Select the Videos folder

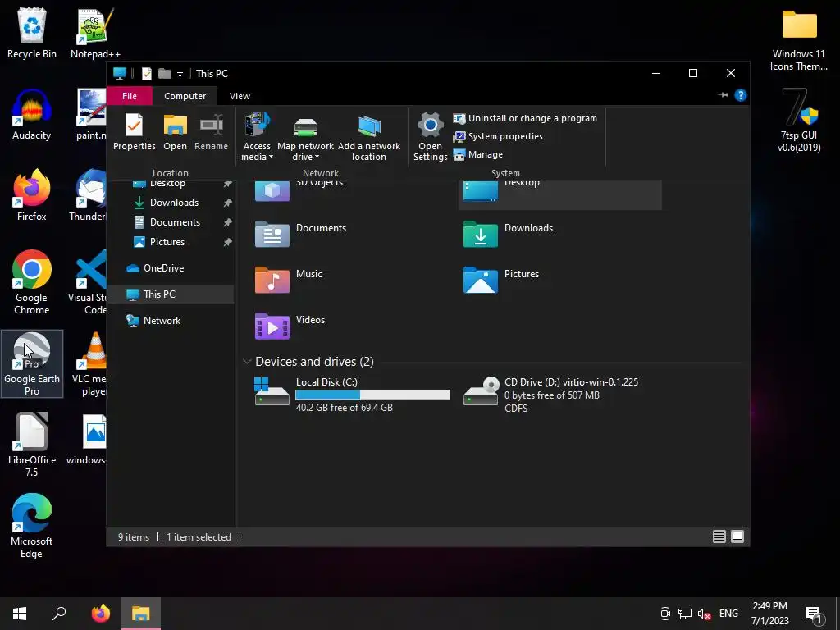pos(290,326)
